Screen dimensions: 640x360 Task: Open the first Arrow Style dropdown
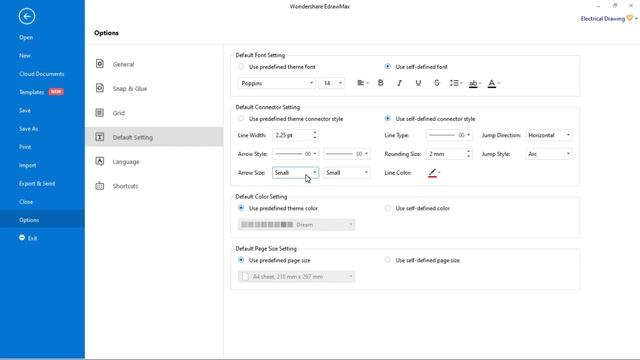click(296, 154)
